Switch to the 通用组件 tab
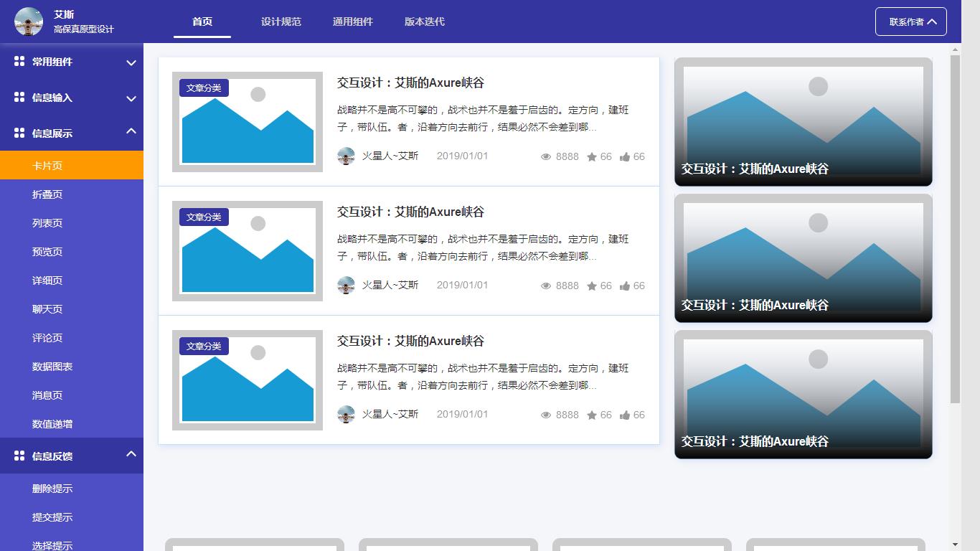The height and width of the screenshot is (551, 980). [x=353, y=22]
